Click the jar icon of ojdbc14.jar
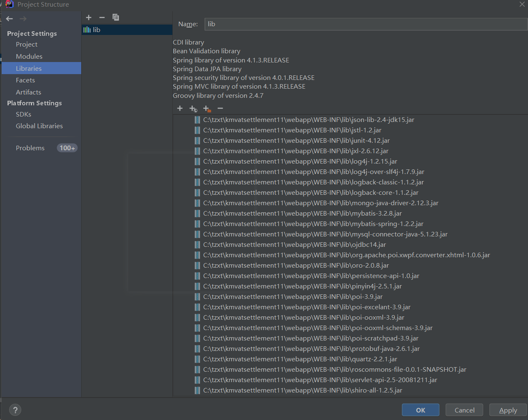 coord(197,245)
